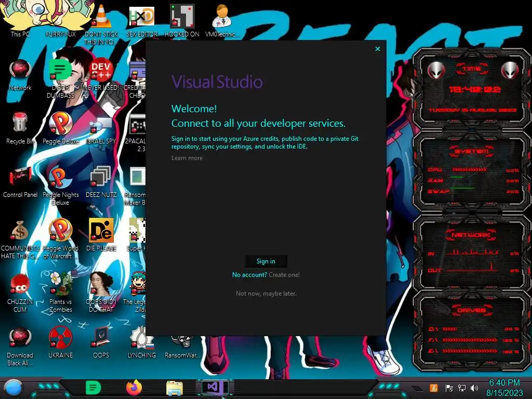
Task: Click the orange Java tray icon
Action: click(x=434, y=388)
